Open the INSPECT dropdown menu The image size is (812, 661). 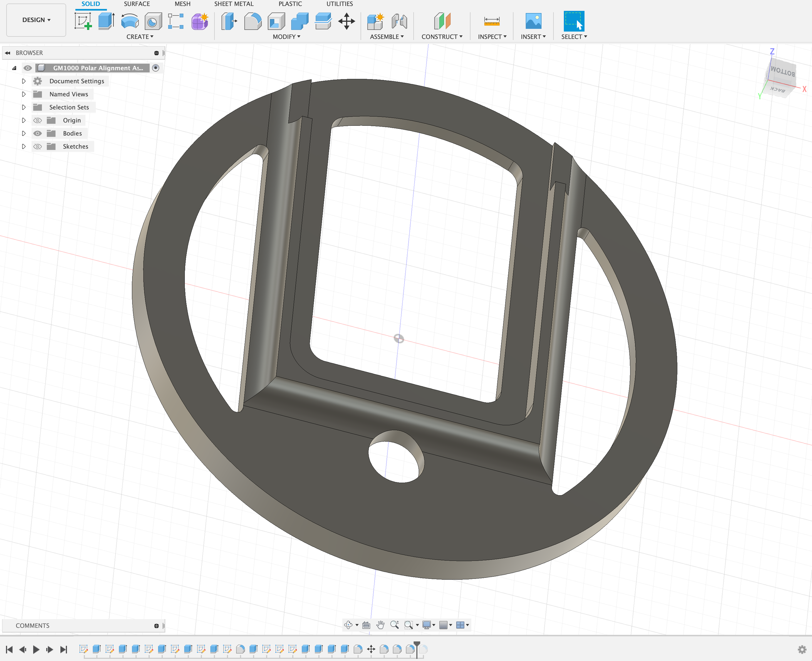492,36
